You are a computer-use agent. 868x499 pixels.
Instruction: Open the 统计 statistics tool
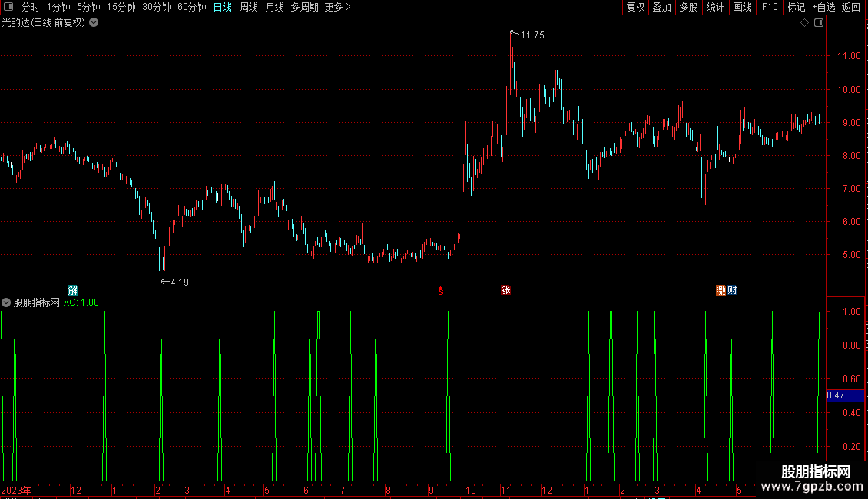pyautogui.click(x=715, y=7)
